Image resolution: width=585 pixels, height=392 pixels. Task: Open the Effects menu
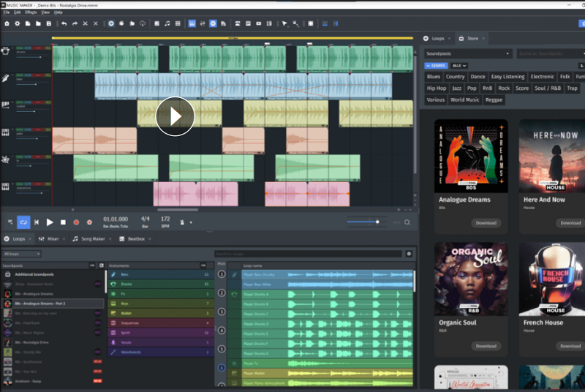pos(31,12)
